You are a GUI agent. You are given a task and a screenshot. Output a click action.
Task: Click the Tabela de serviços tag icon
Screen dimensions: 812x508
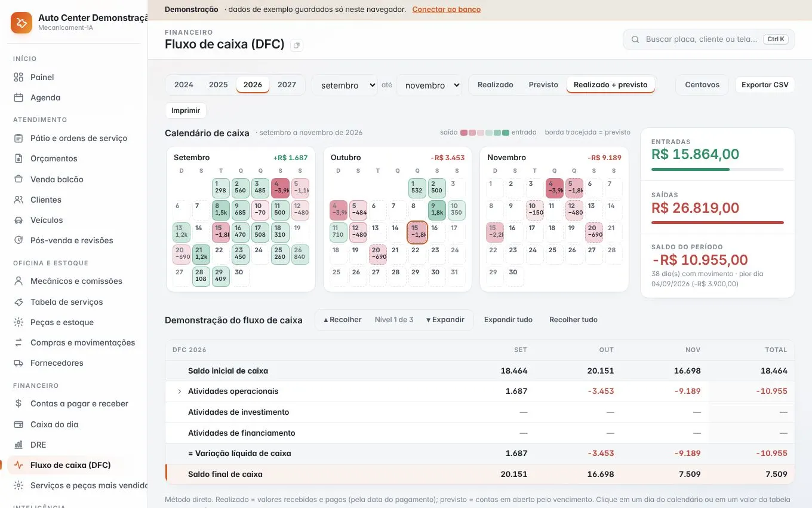point(19,302)
